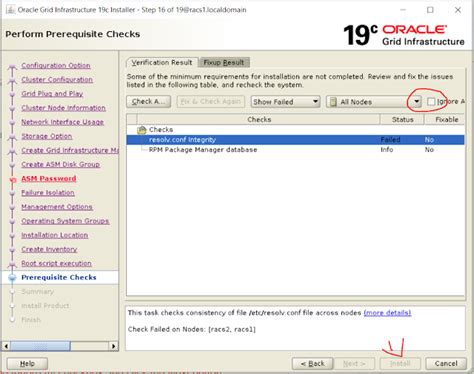The height and width of the screenshot is (374, 474).
Task: Toggle the Ignore All checkbox
Action: click(x=431, y=101)
